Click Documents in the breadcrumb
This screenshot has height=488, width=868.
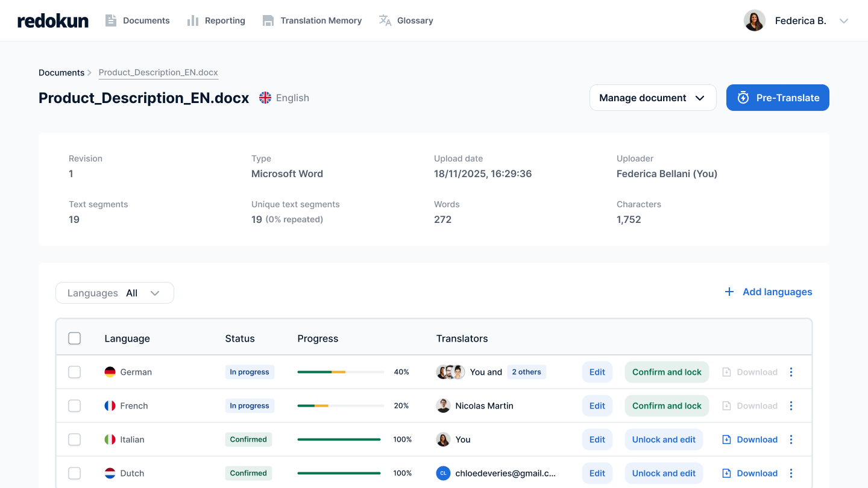pyautogui.click(x=61, y=72)
